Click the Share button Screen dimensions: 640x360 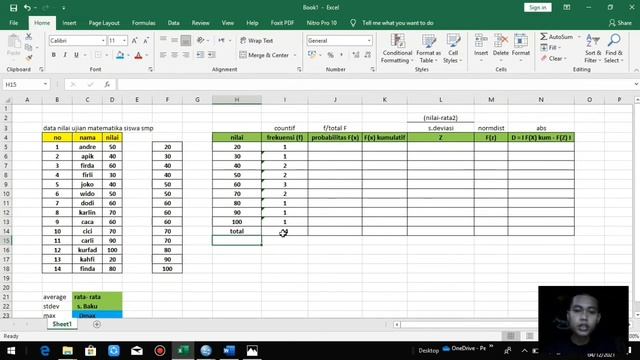620,23
